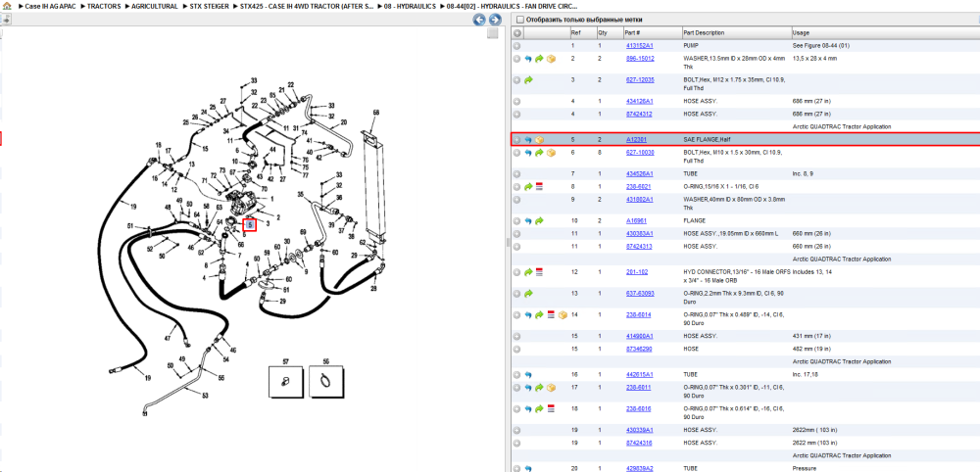Open part number link A12301
980x472 pixels.
click(636, 140)
